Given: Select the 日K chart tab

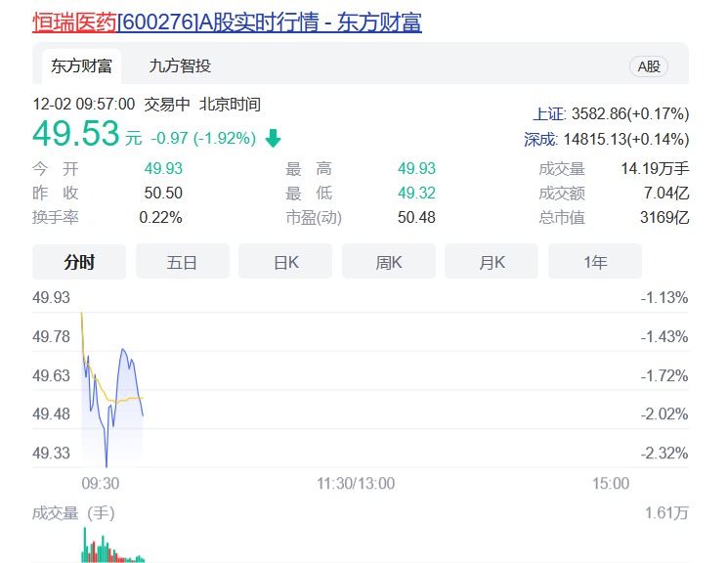Looking at the screenshot, I should [285, 262].
